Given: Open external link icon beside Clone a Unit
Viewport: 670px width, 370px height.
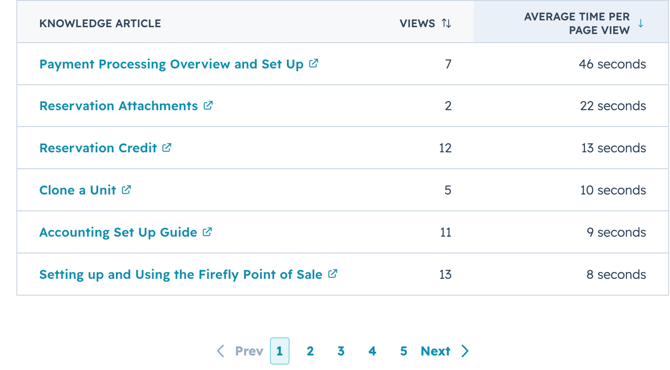Looking at the screenshot, I should (x=126, y=189).
